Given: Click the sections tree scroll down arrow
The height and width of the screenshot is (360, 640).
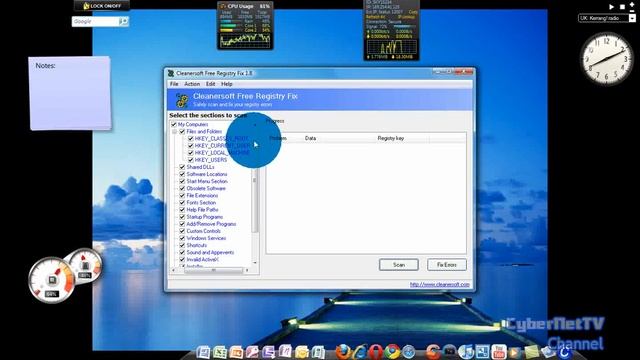Looking at the screenshot, I should (255, 263).
